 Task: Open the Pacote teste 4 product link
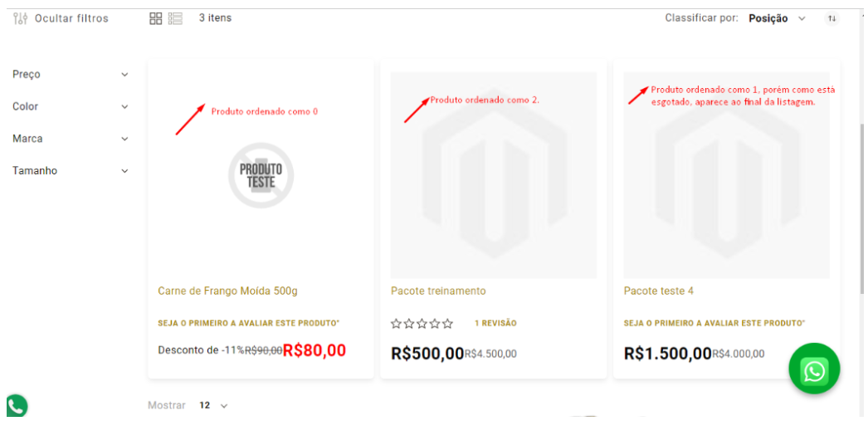coord(658,291)
